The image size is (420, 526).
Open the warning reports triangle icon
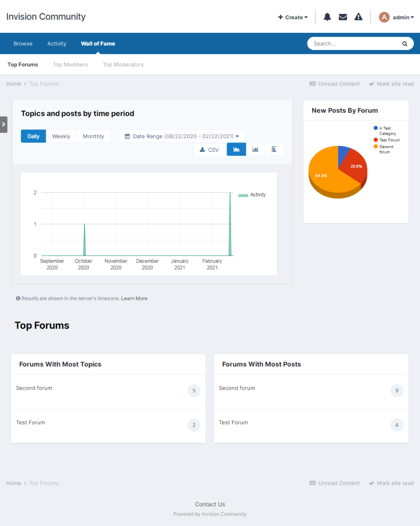tap(359, 17)
